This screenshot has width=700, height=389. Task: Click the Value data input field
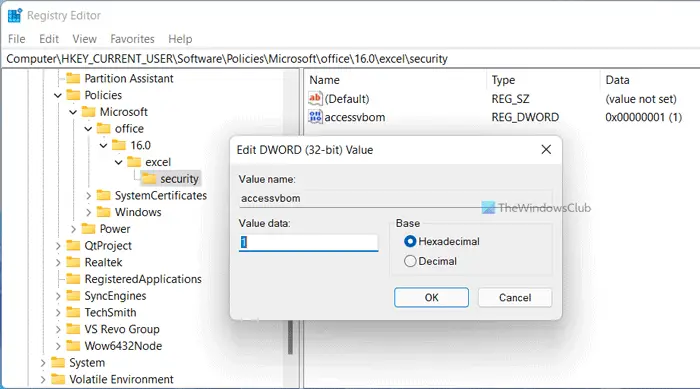click(308, 243)
